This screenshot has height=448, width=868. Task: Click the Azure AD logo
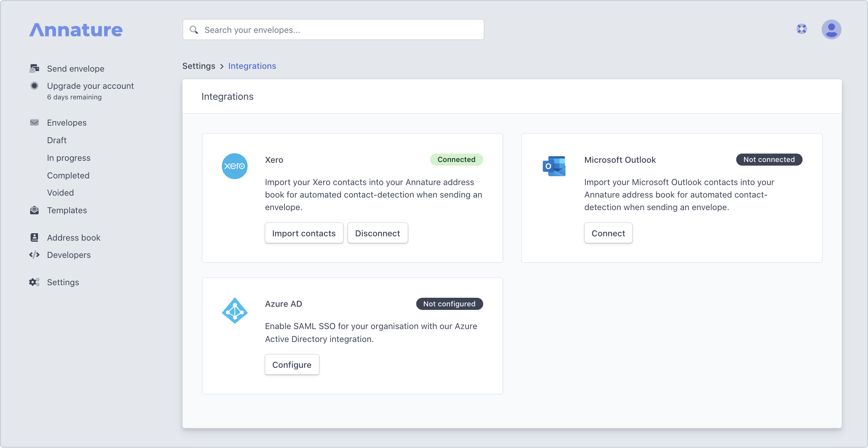(234, 310)
